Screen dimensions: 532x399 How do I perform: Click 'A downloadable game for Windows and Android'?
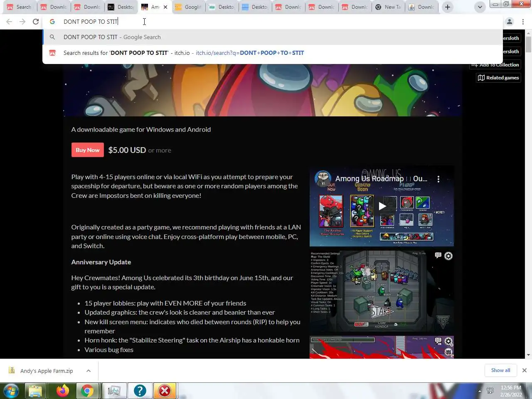141,129
